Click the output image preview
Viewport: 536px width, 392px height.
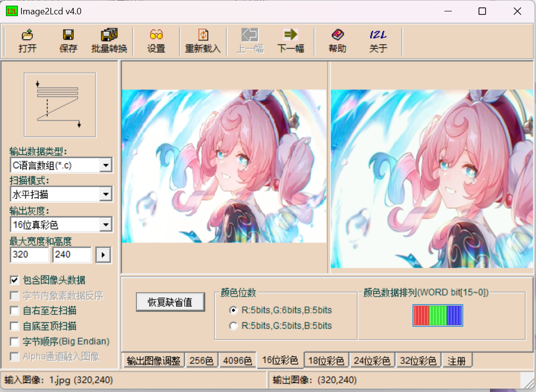coord(432,179)
